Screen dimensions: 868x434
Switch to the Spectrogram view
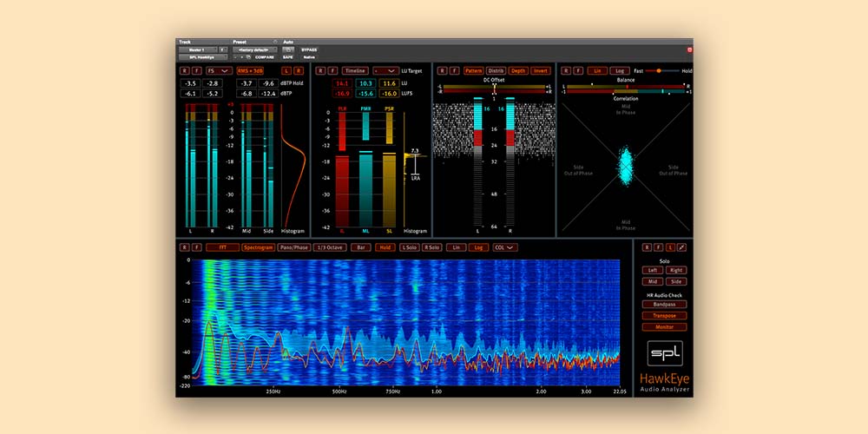(258, 247)
